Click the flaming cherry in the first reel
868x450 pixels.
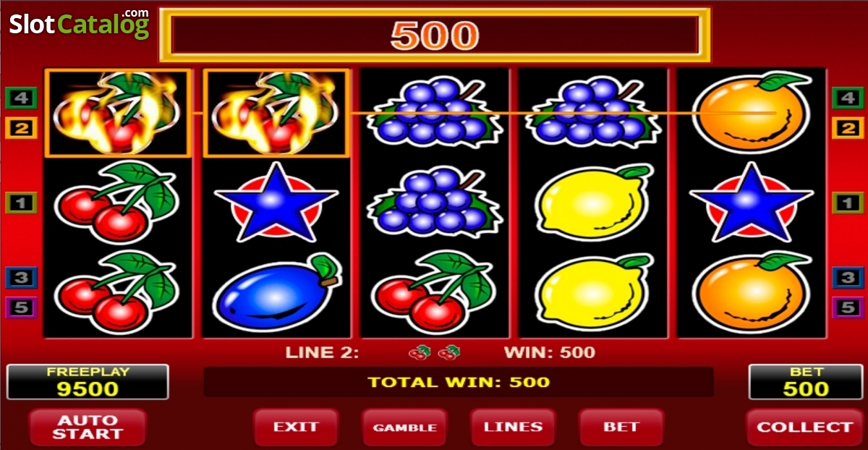click(118, 113)
